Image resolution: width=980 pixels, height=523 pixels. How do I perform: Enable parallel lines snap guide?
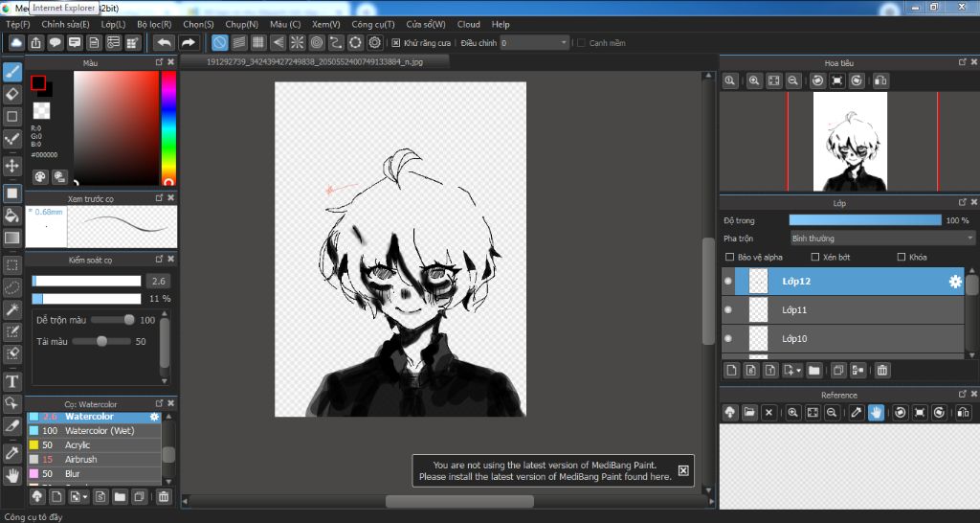tap(238, 42)
